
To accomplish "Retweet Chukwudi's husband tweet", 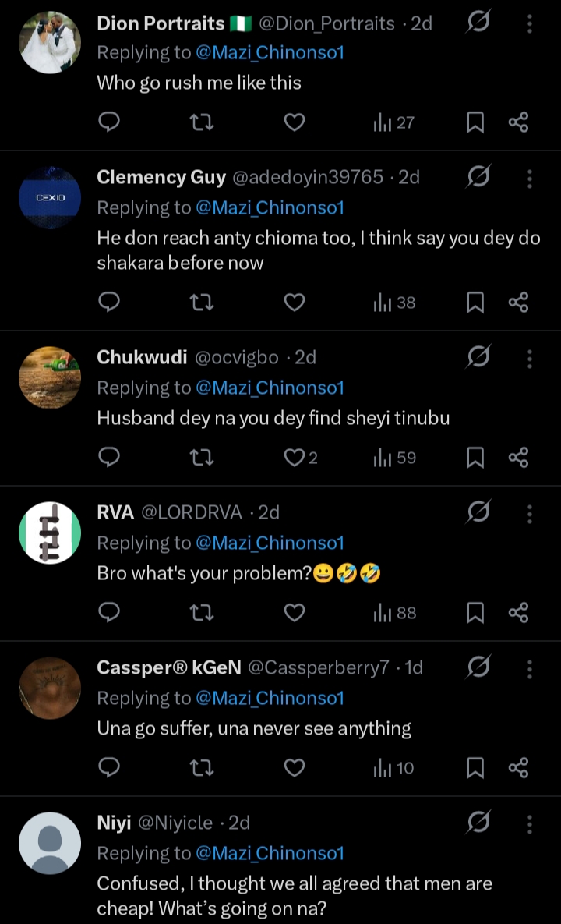I will [x=202, y=458].
